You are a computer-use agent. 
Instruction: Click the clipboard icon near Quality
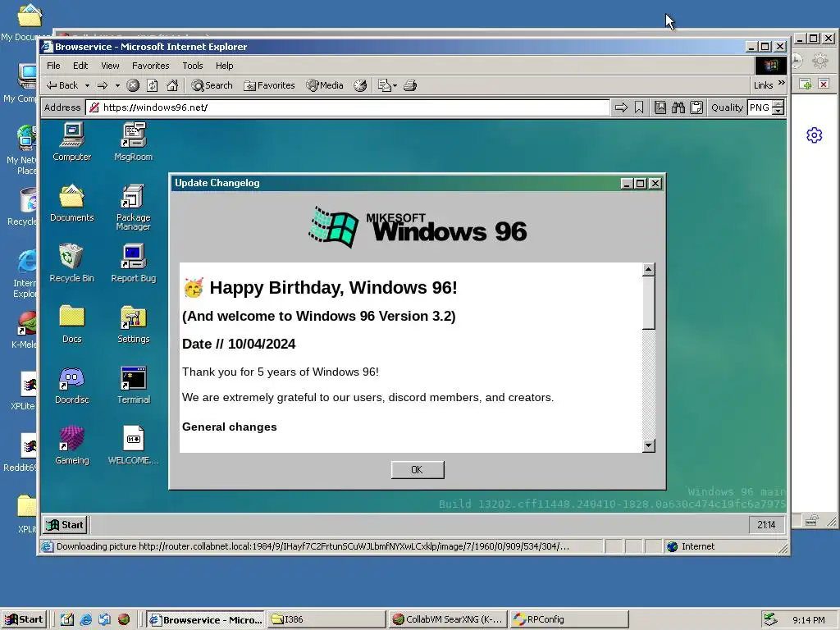click(x=696, y=107)
